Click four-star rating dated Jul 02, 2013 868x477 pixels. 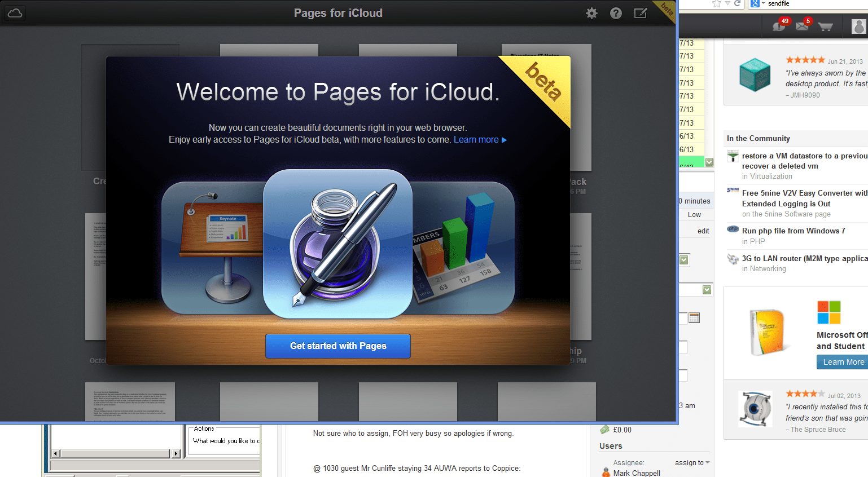(x=805, y=394)
